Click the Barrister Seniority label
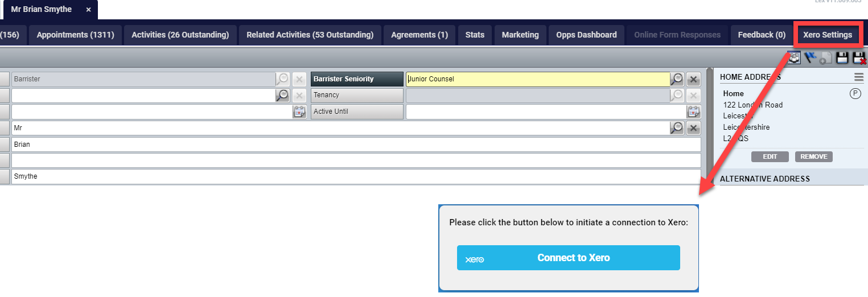Viewport: 868px width, 297px height. 357,79
